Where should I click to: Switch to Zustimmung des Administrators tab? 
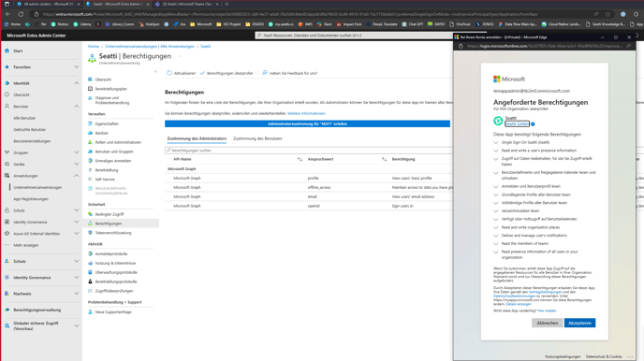[197, 138]
